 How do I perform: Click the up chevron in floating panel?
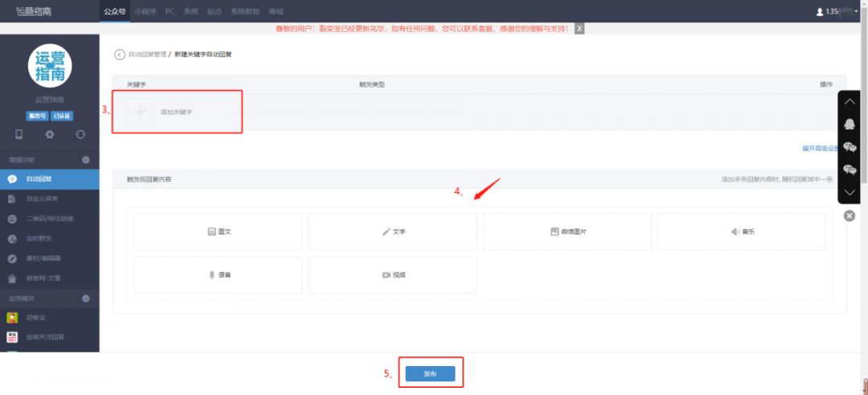click(x=850, y=102)
